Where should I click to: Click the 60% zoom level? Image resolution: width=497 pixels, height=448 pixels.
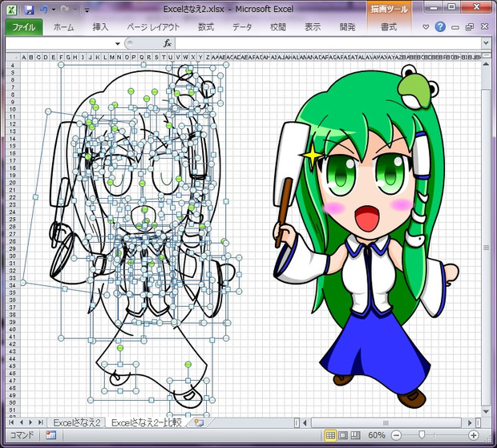[376, 435]
